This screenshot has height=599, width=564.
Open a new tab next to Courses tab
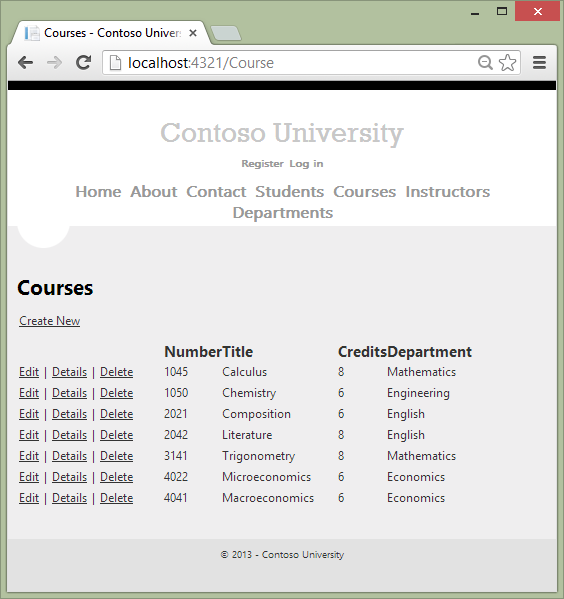[x=226, y=33]
